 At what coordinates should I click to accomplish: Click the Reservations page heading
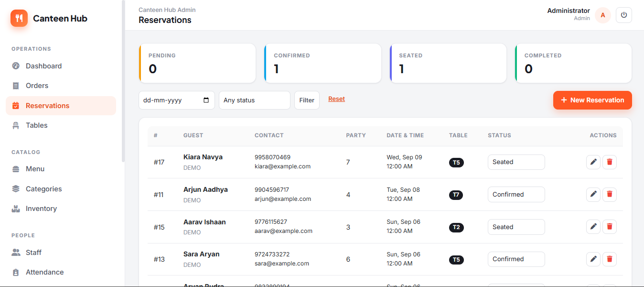pos(165,20)
